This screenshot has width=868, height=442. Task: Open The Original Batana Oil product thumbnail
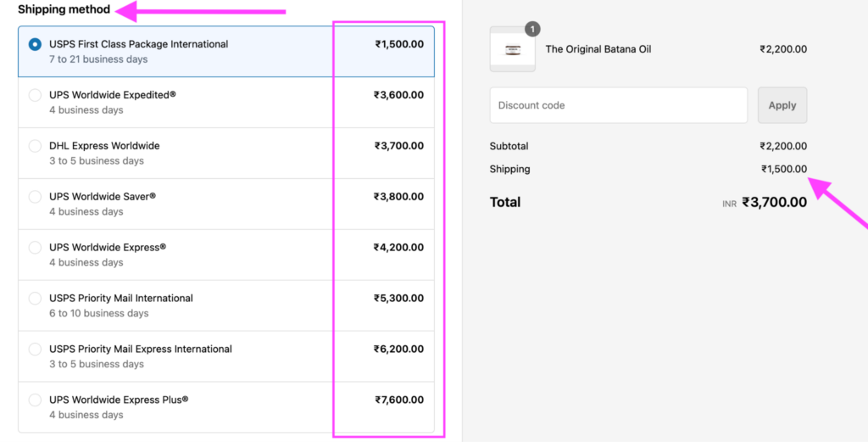513,49
